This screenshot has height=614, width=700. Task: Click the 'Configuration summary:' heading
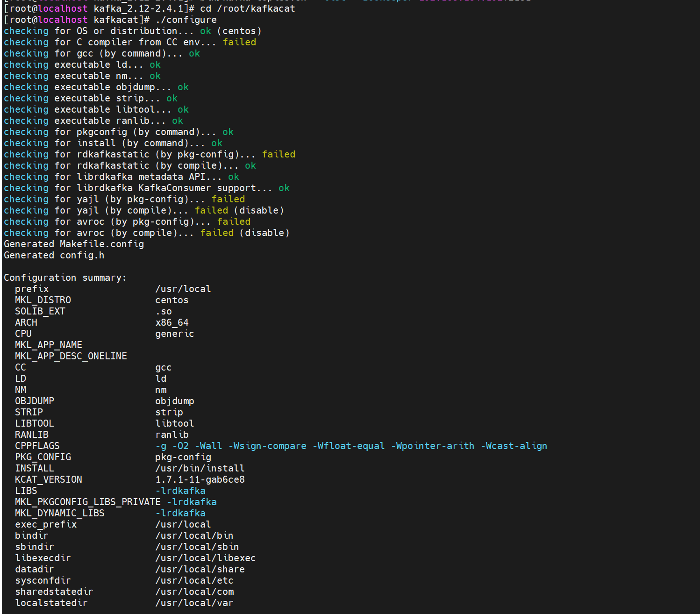pyautogui.click(x=65, y=278)
